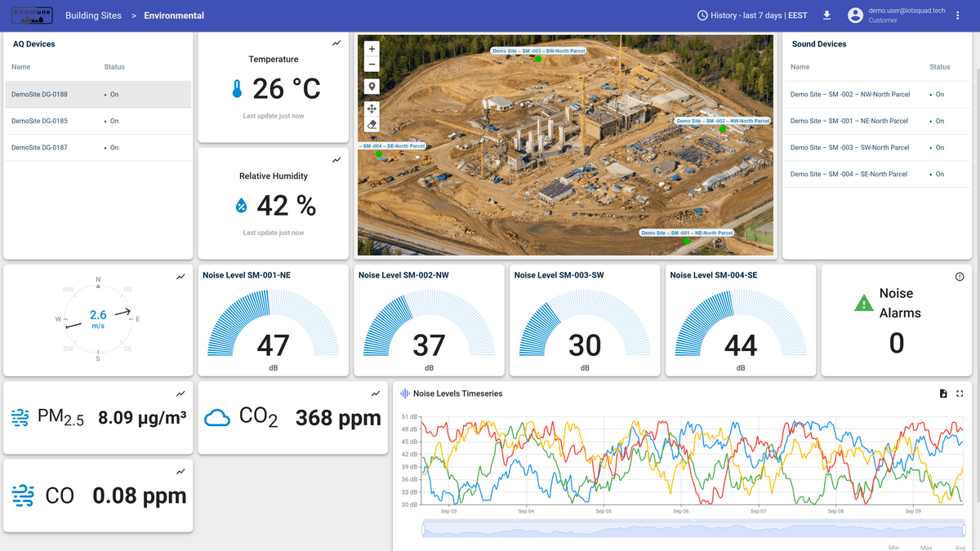The image size is (980, 551).
Task: Select the map place-marker tool
Action: 372,87
